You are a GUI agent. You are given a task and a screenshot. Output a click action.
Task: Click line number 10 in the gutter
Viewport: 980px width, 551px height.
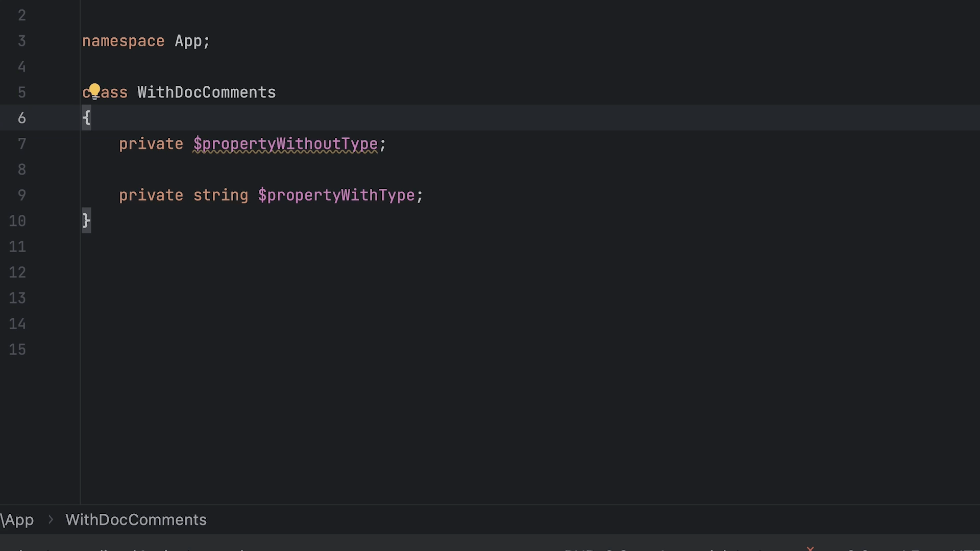17,221
